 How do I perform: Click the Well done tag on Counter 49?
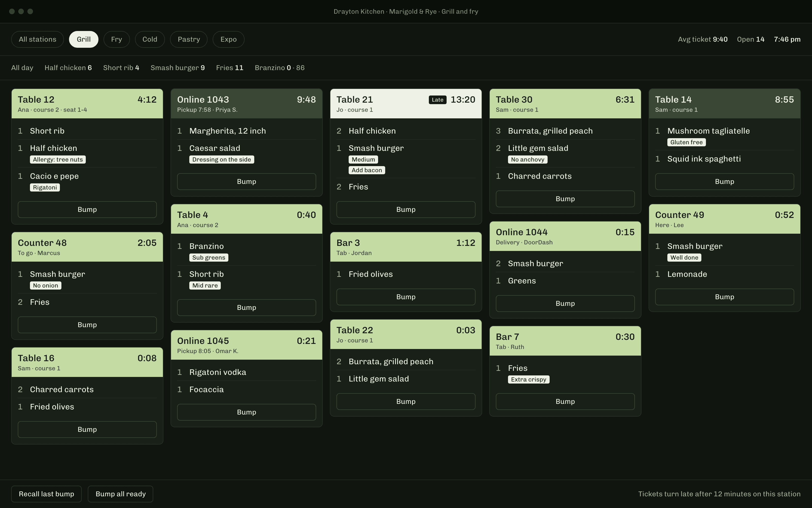pos(684,258)
